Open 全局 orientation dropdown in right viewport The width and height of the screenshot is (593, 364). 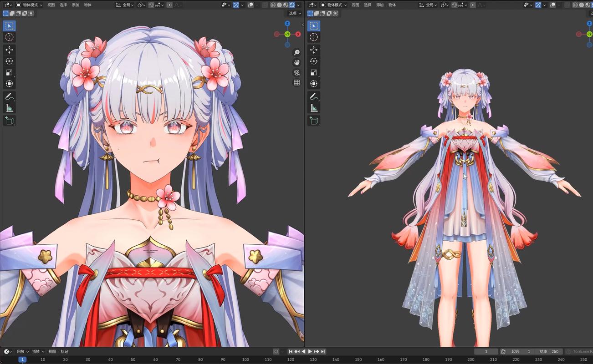click(x=428, y=5)
